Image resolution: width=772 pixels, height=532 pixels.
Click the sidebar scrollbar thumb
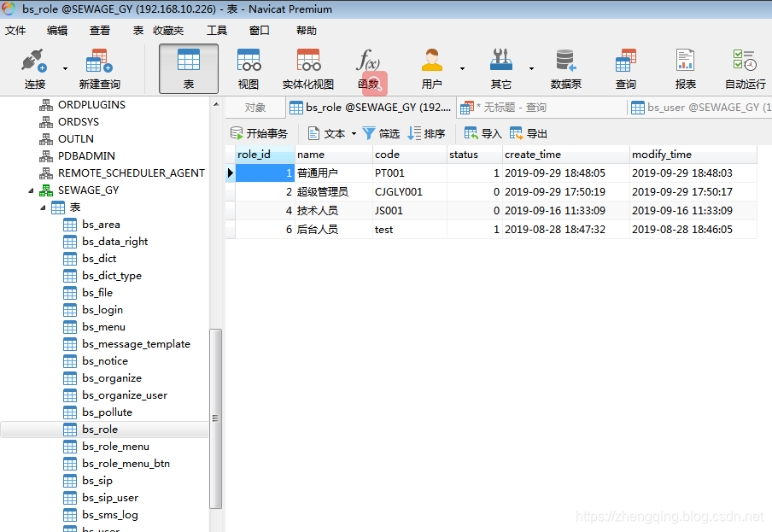tap(216, 418)
